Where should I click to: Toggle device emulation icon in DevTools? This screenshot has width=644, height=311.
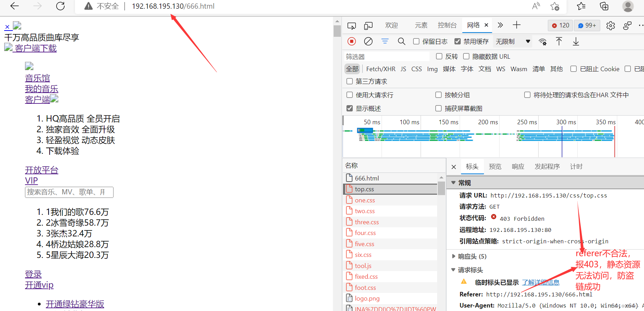click(368, 26)
